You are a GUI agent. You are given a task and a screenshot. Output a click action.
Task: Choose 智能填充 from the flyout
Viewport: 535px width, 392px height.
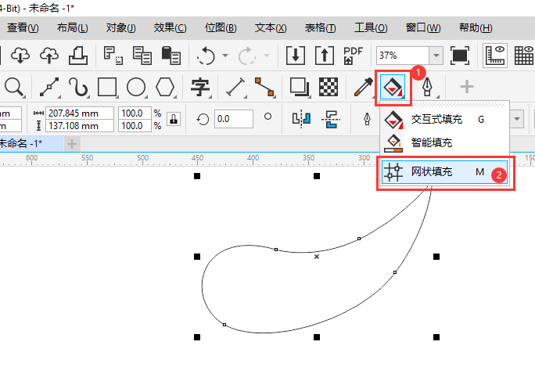click(x=444, y=142)
